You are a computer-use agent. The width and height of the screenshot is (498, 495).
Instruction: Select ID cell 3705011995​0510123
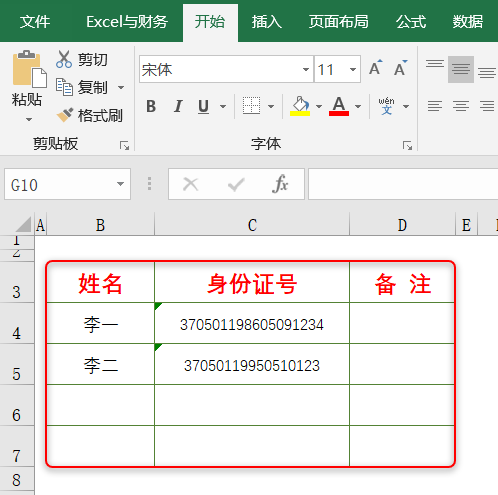click(252, 364)
